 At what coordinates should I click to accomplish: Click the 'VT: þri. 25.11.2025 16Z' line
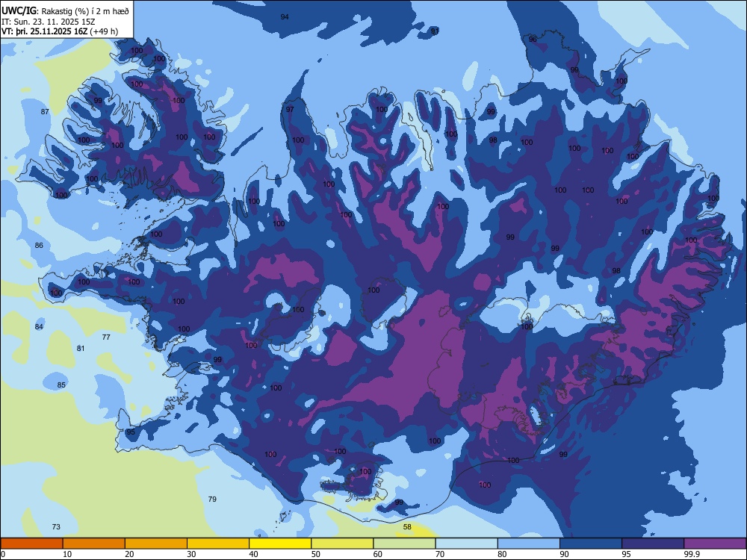point(45,31)
